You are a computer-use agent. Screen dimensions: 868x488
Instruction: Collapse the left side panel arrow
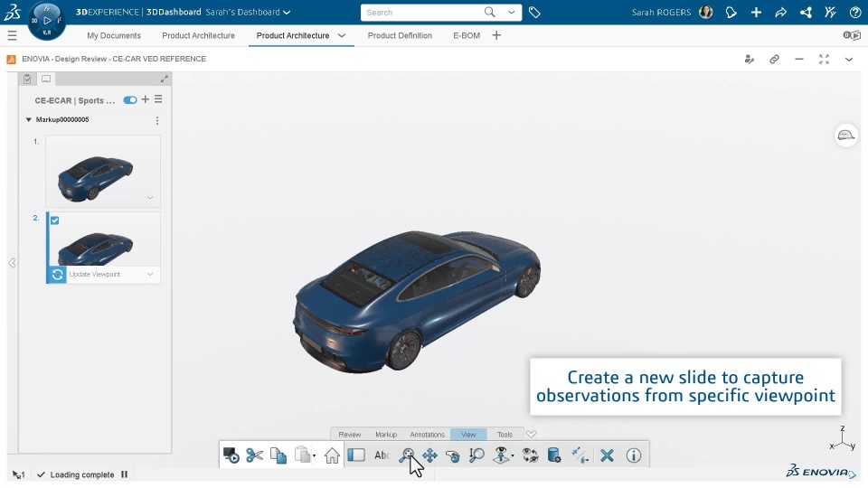tap(12, 263)
